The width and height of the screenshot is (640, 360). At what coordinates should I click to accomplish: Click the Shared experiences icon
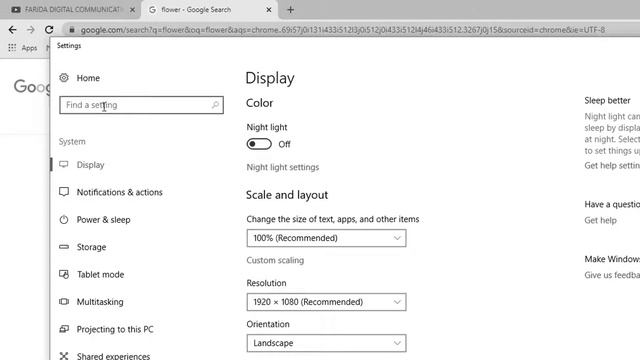[64, 356]
